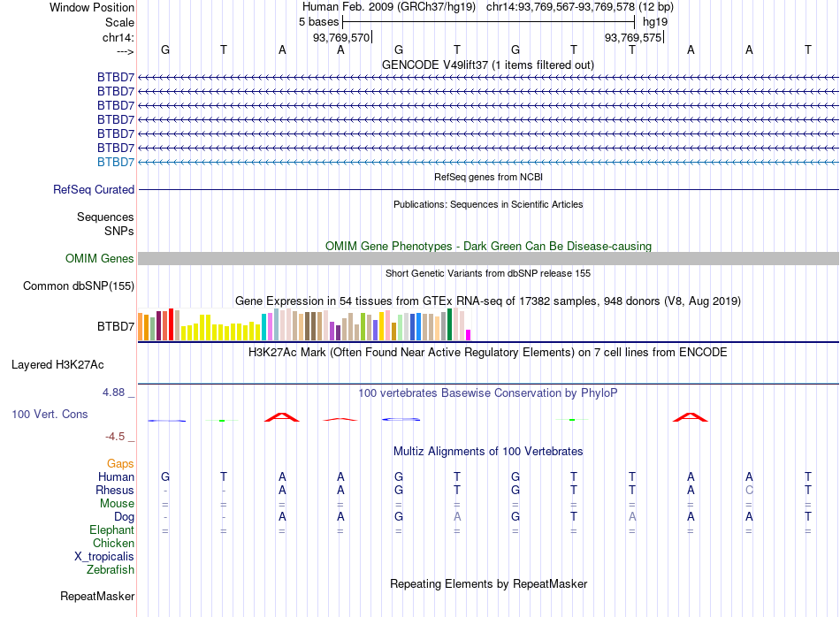The width and height of the screenshot is (840, 617).
Task: Click the Scale label
Action: (120, 22)
